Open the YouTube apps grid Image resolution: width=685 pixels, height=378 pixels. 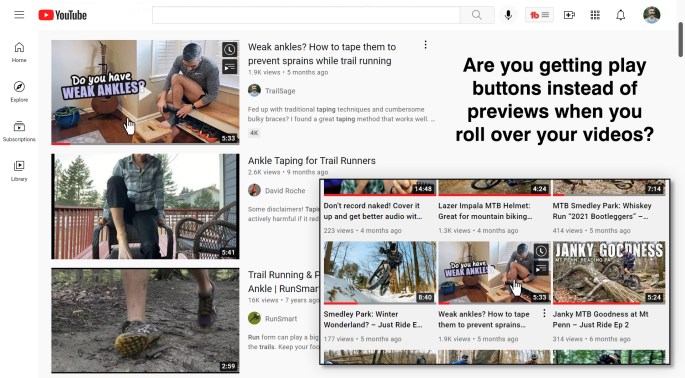(x=595, y=15)
